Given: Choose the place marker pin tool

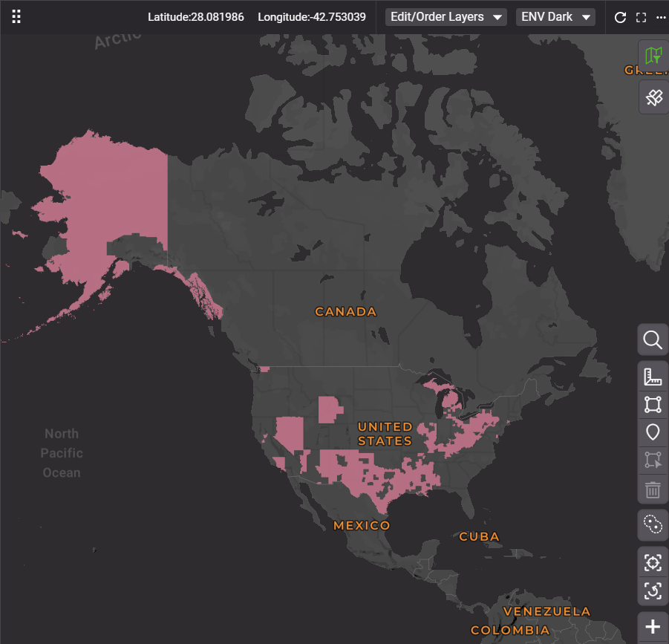Looking at the screenshot, I should point(653,432).
